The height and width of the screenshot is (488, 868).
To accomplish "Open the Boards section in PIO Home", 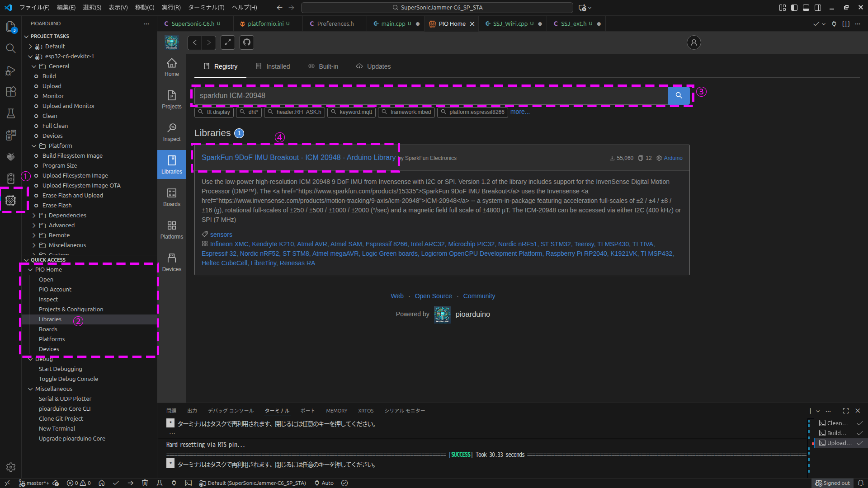I will pyautogui.click(x=171, y=197).
